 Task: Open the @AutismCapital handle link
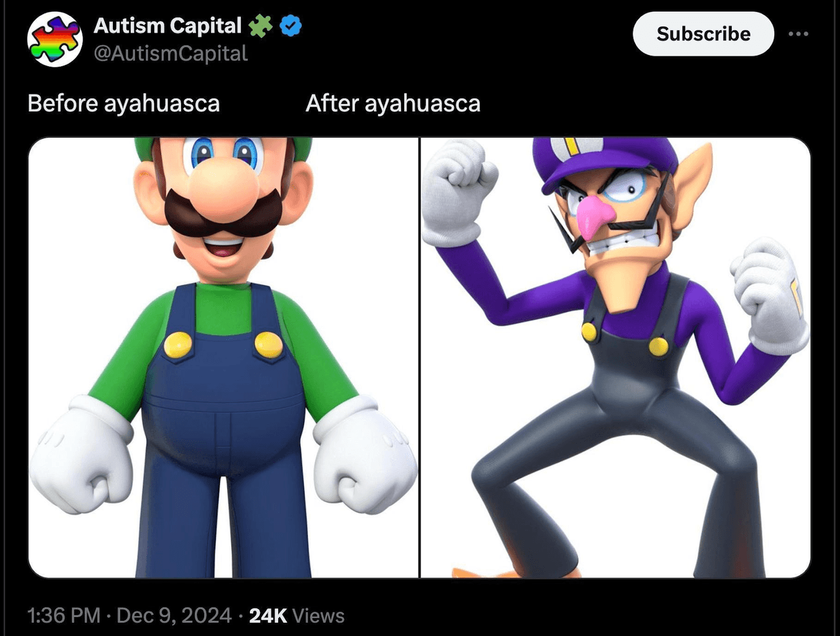[171, 54]
